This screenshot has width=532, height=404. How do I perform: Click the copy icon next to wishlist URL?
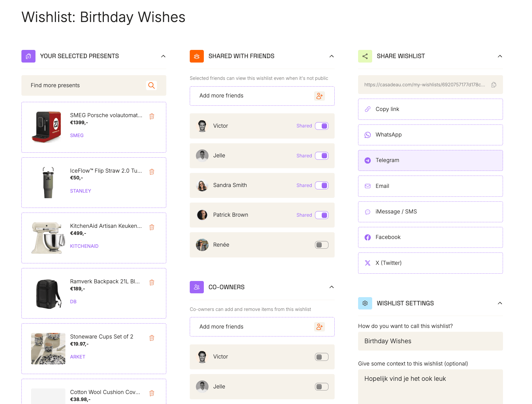494,85
